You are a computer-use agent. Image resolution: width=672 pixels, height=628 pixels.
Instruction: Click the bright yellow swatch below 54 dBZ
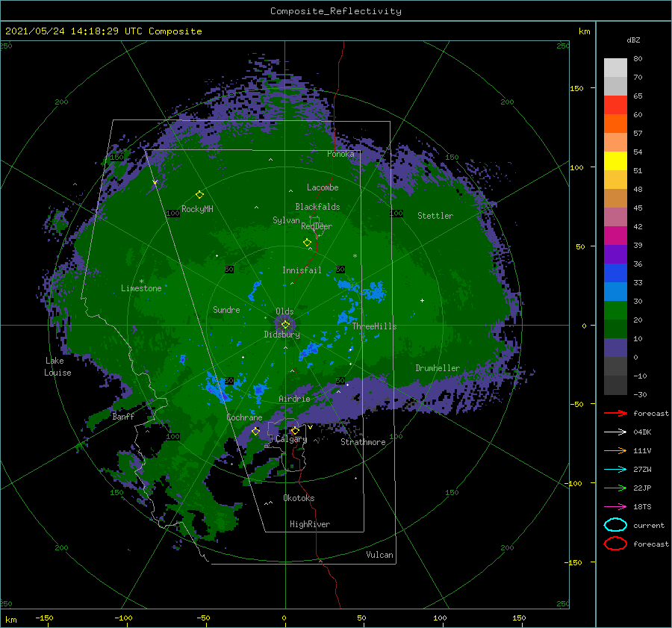pos(615,161)
